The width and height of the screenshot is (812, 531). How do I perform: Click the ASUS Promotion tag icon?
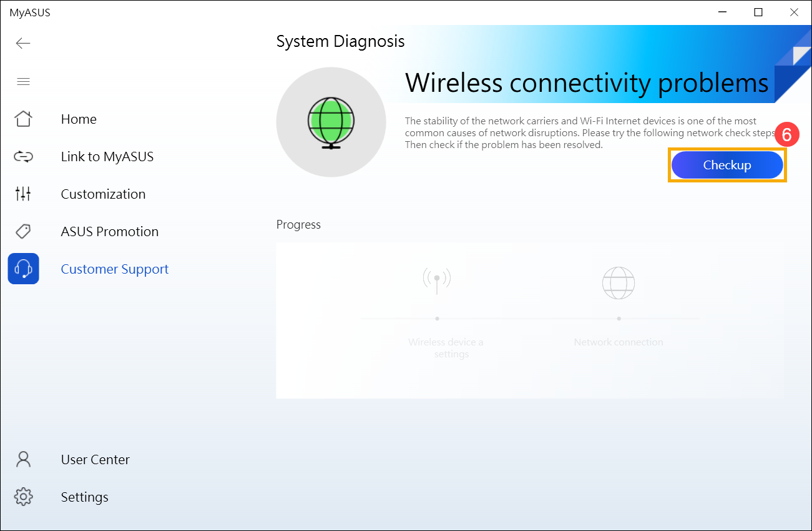(x=23, y=231)
